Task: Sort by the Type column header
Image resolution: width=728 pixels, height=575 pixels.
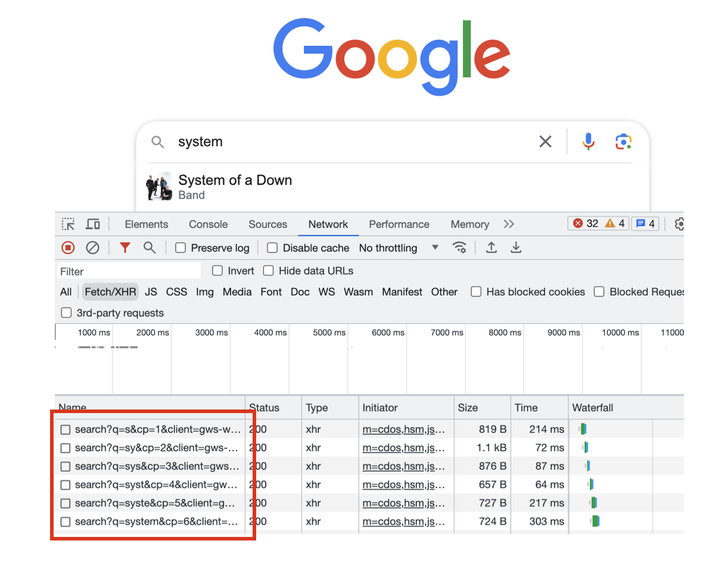Action: click(330, 408)
